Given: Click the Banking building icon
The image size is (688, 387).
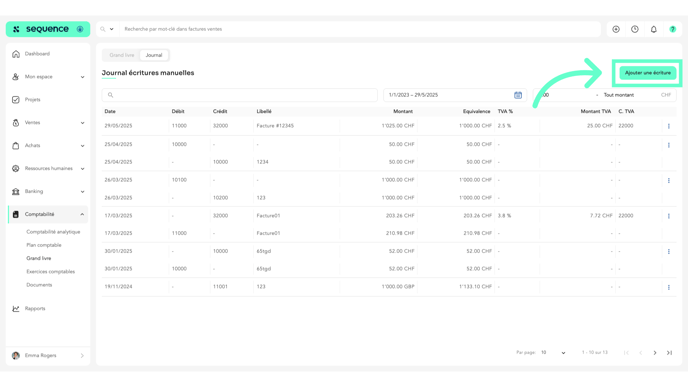Looking at the screenshot, I should pyautogui.click(x=16, y=191).
